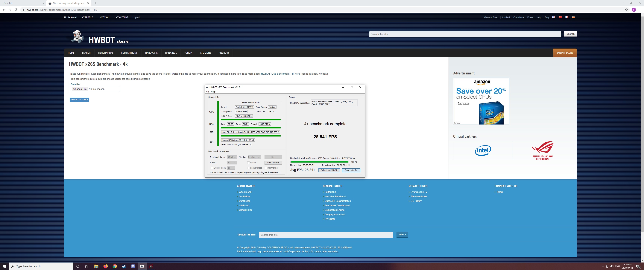Screen dimensions: 644x270
Task: Close the Overclocking browser tab
Action: pyautogui.click(x=88, y=3)
